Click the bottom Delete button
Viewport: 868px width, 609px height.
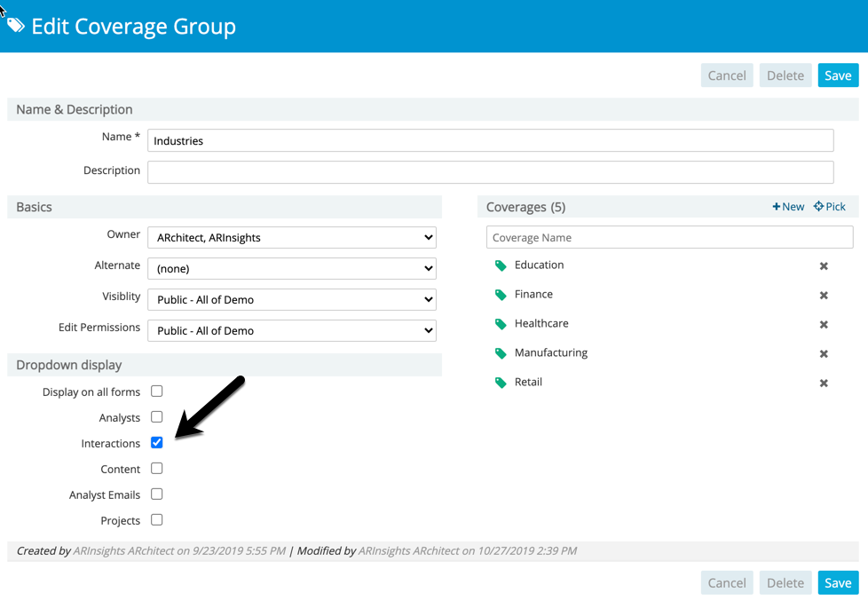(785, 583)
